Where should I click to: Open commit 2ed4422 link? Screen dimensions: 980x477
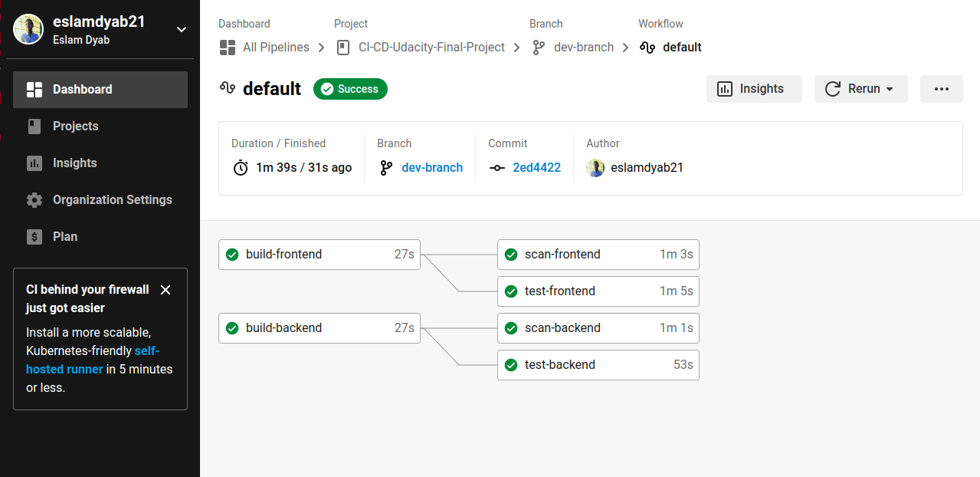click(536, 168)
